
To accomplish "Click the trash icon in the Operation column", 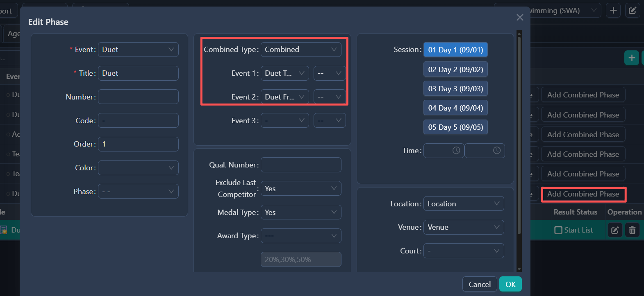I will click(x=632, y=230).
